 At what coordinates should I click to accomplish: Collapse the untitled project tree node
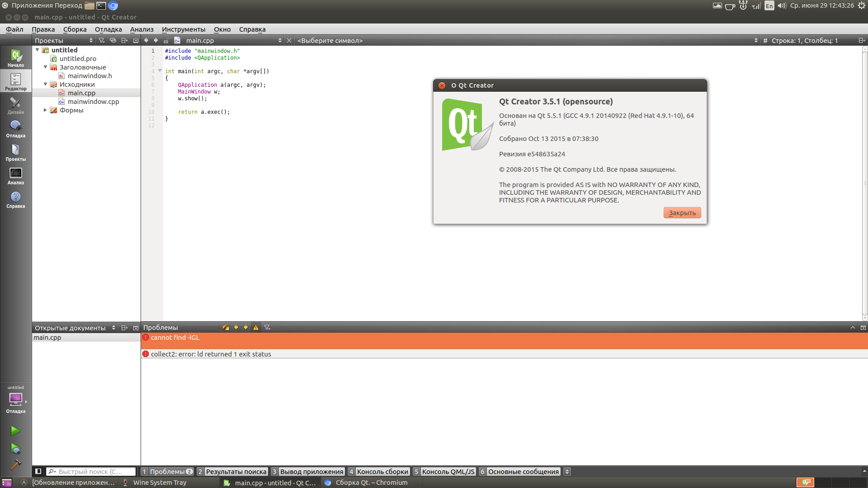(38, 50)
